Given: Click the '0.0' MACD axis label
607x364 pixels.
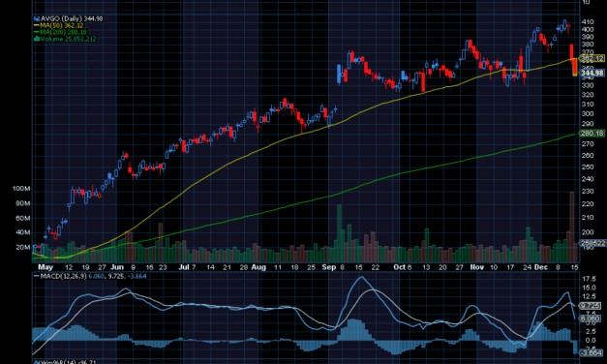Looking at the screenshot, I should 591,341.
